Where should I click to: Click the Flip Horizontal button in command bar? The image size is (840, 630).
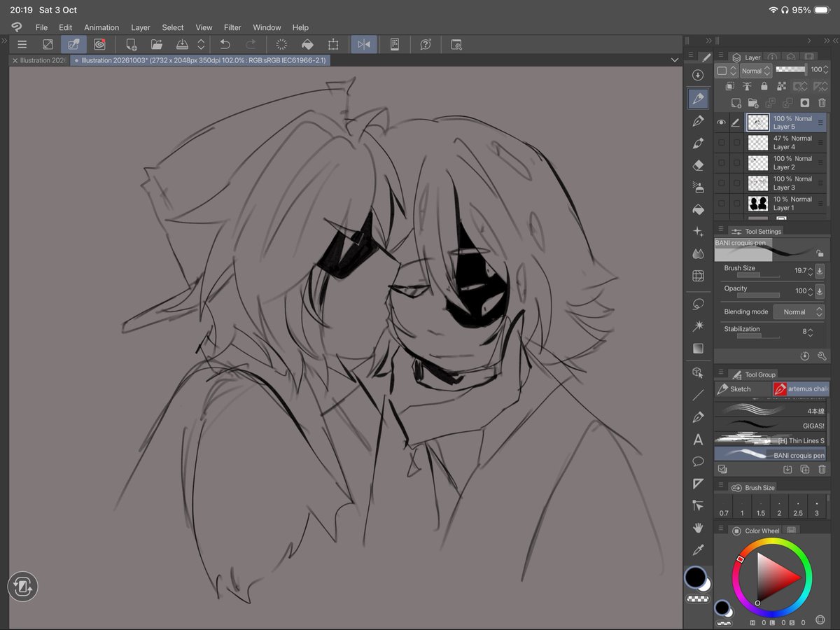coord(364,44)
